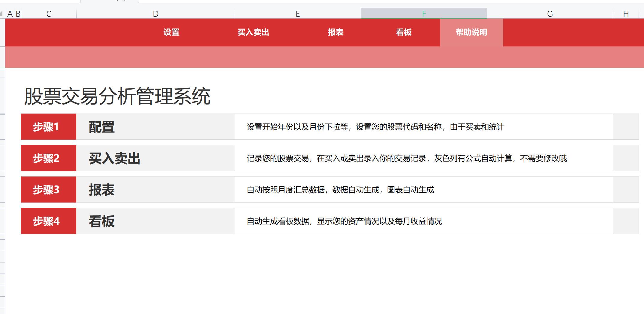
Task: Open the 报表 navigation button
Action: click(x=336, y=32)
